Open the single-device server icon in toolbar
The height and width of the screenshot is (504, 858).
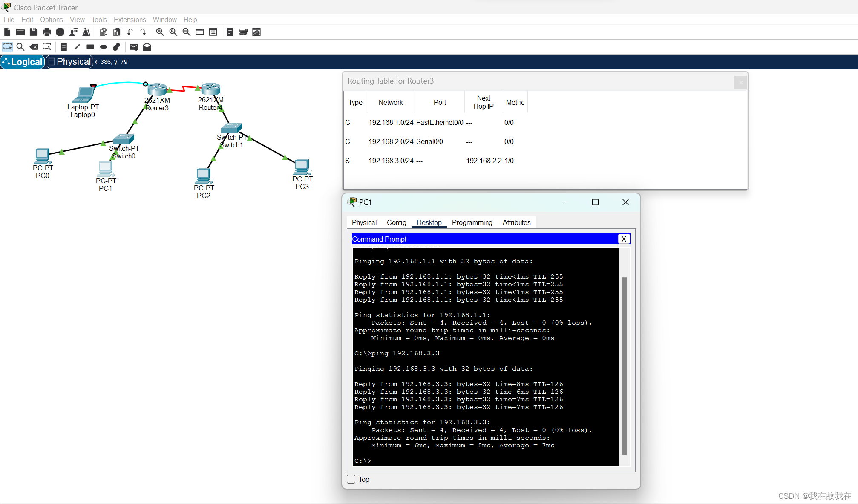pos(230,32)
